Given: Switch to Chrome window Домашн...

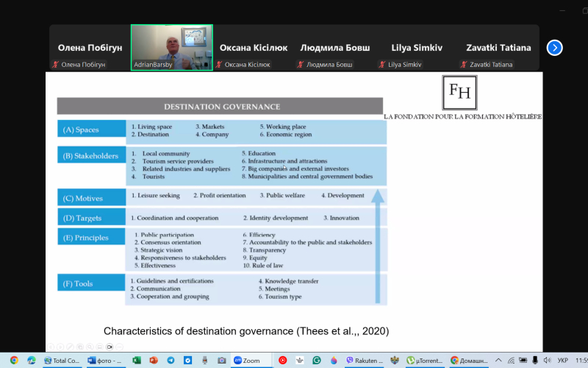Looking at the screenshot, I should click(x=469, y=361).
